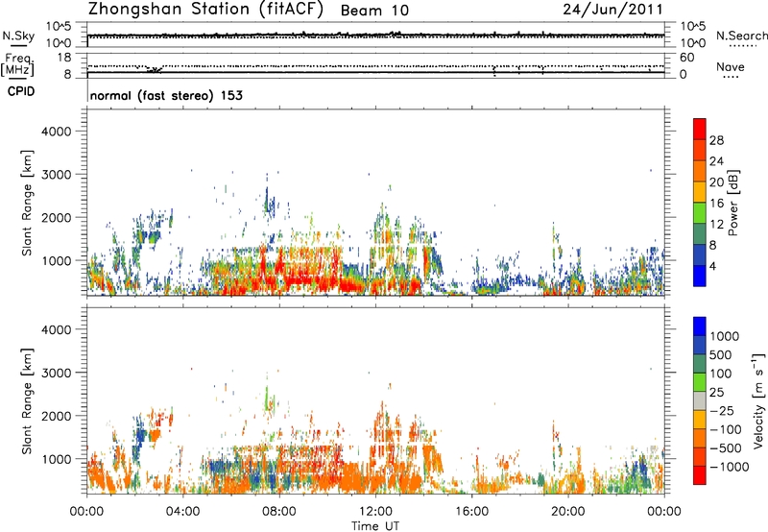
Task: Click the "Zhongshan Station (fitACF)" title
Action: pos(205,10)
